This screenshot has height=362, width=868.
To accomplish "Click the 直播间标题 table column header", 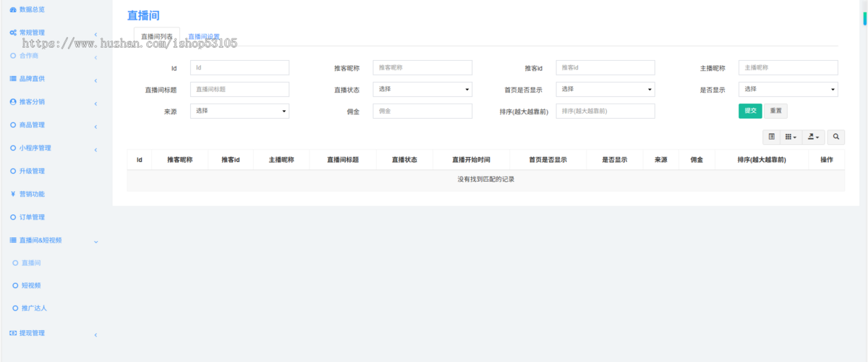I will (343, 159).
